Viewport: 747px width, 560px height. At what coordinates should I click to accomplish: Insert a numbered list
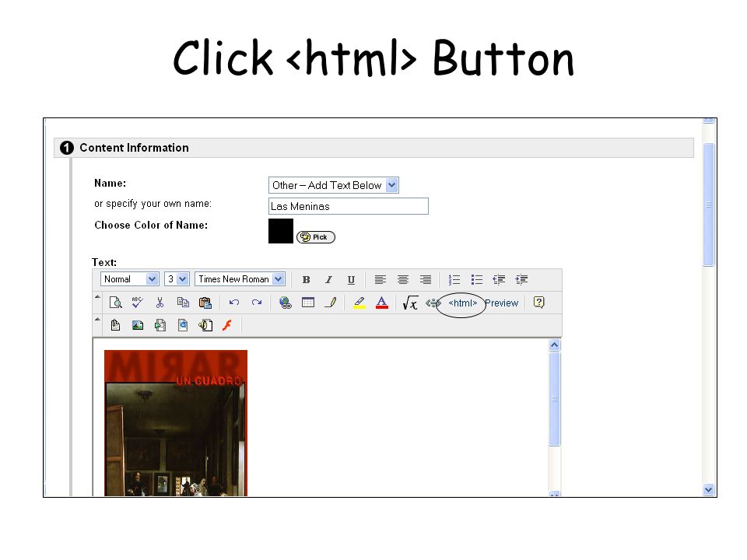(454, 279)
